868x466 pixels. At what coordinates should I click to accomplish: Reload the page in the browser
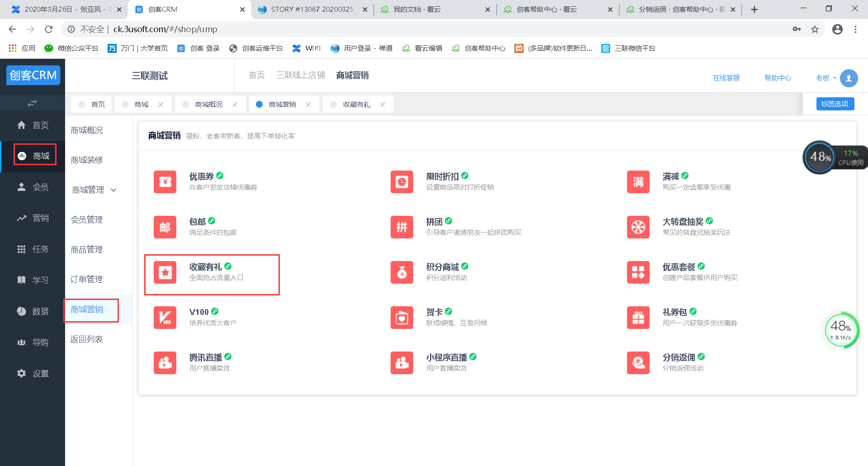[49, 29]
